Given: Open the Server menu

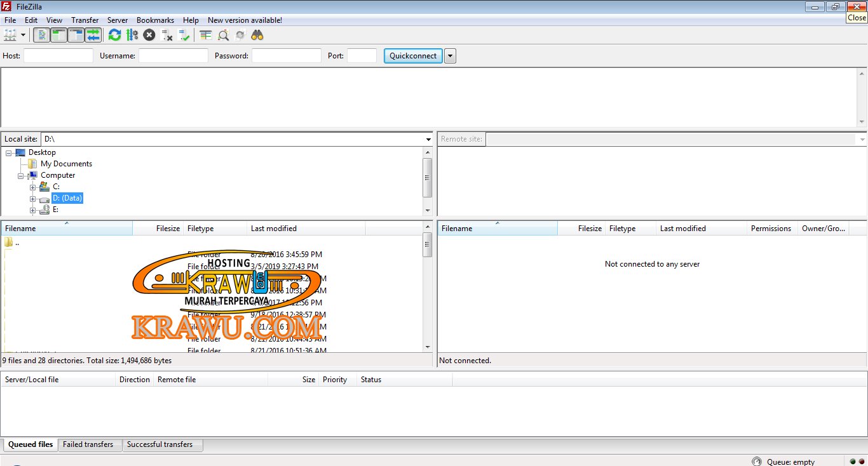Looking at the screenshot, I should [118, 20].
